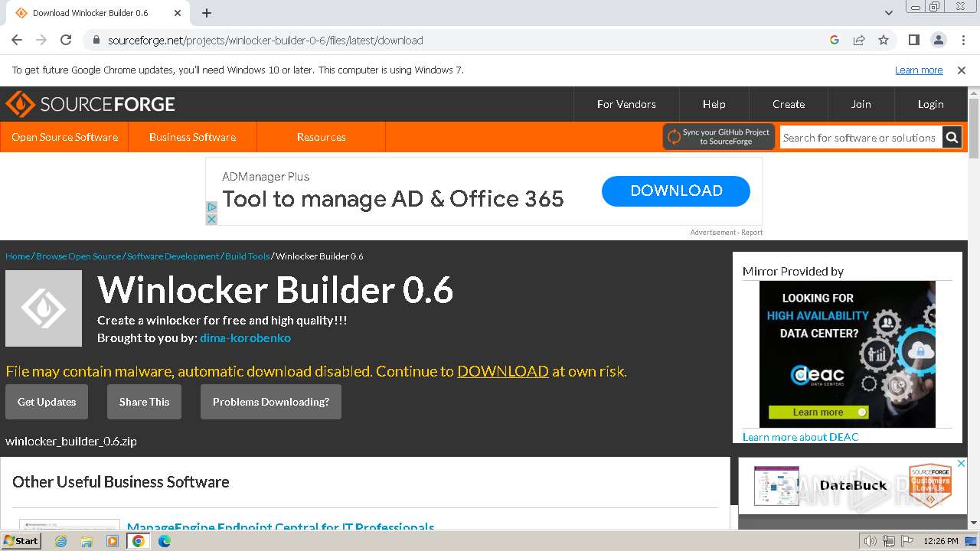This screenshot has width=980, height=551.
Task: Click the DOWNLOAD at own risk link
Action: pos(503,371)
